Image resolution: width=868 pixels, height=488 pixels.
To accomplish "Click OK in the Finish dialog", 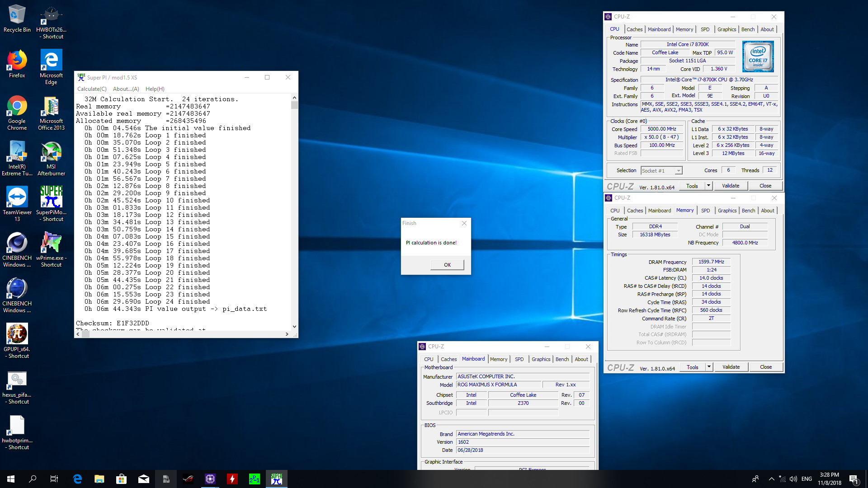I will 447,265.
